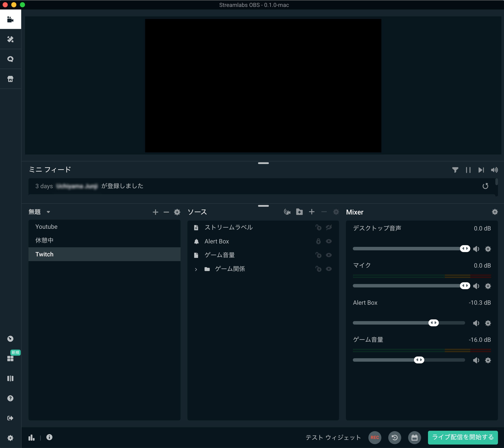Repeat the 3 days registration alert
This screenshot has height=448, width=504.
[x=485, y=186]
